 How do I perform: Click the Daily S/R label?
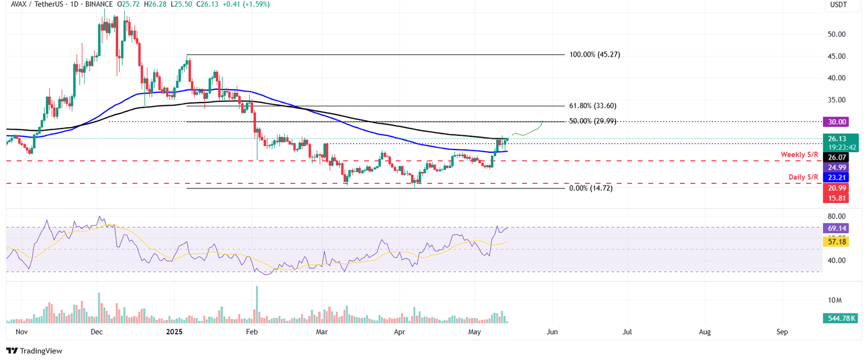(804, 177)
